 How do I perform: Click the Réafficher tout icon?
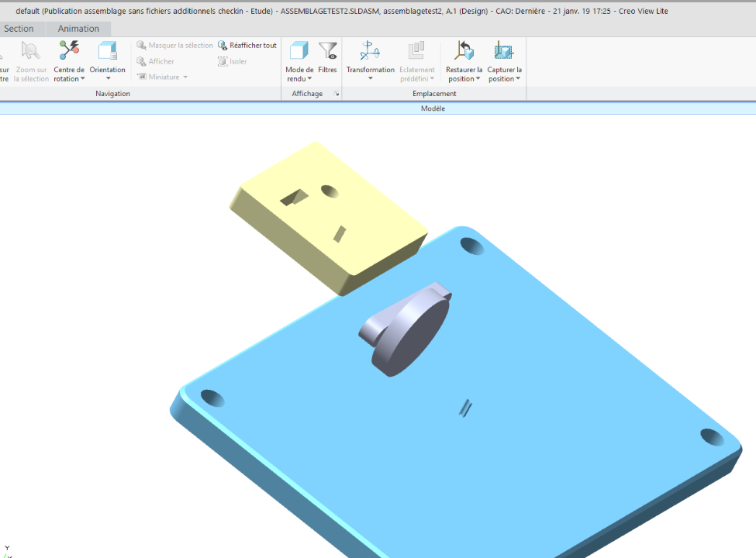(223, 45)
